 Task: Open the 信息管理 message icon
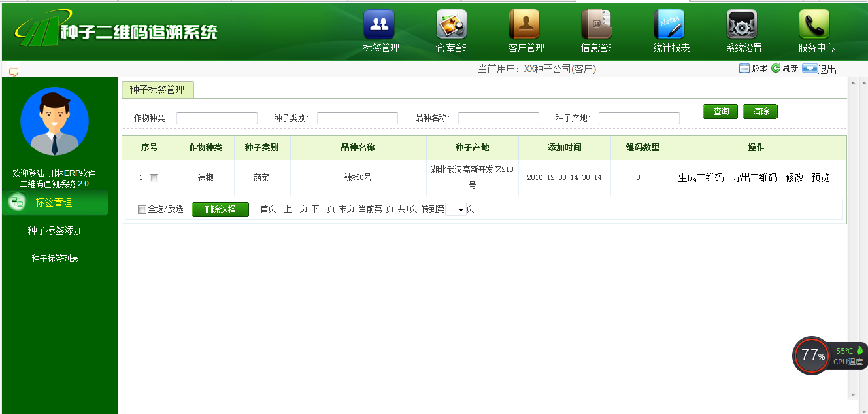pyautogui.click(x=597, y=26)
